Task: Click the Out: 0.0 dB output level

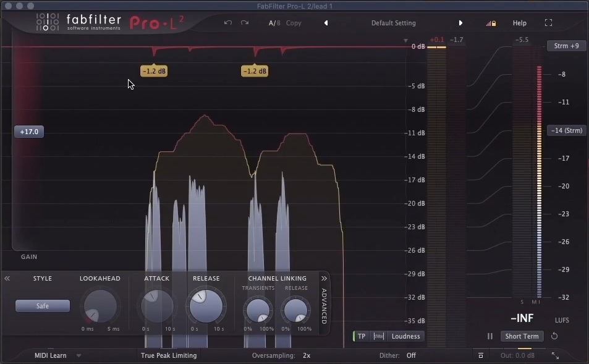Action: [x=517, y=355]
